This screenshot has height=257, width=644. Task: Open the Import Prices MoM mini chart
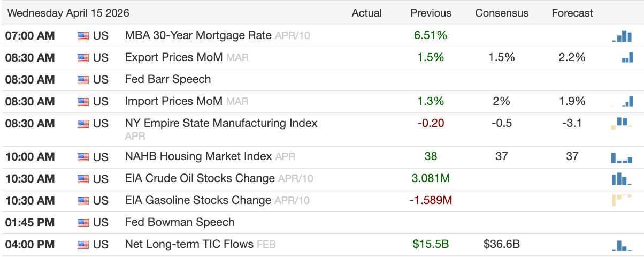point(622,101)
